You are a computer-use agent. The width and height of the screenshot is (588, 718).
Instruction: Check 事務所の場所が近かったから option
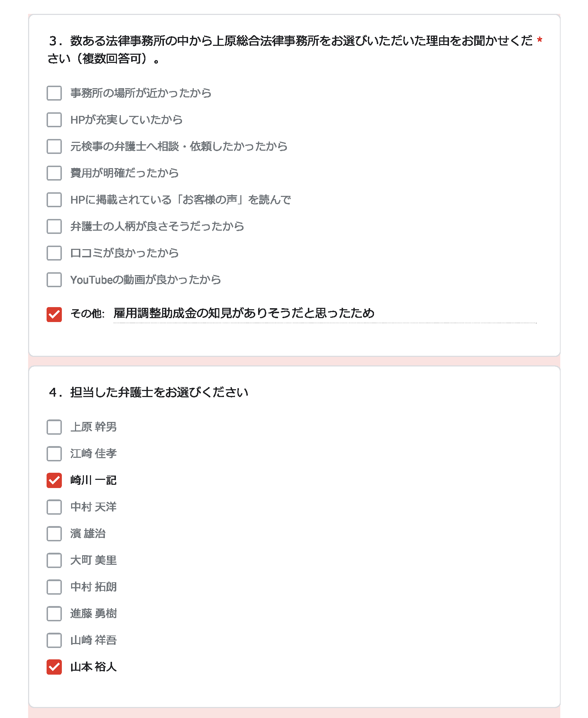point(54,93)
